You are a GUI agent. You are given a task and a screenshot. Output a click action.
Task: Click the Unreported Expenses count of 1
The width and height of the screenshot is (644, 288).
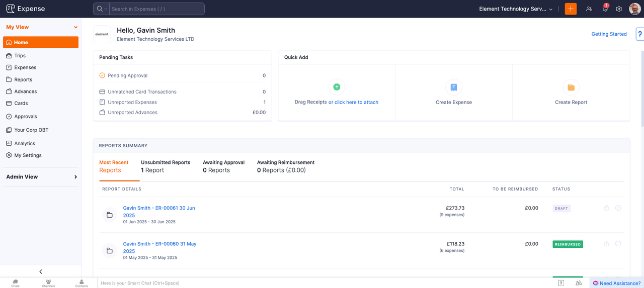click(264, 102)
